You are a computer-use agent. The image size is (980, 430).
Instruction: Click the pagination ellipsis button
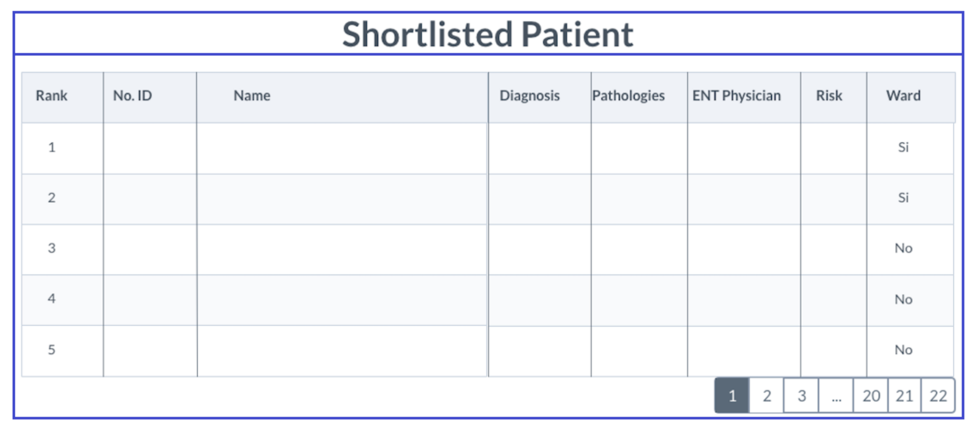[x=836, y=396]
